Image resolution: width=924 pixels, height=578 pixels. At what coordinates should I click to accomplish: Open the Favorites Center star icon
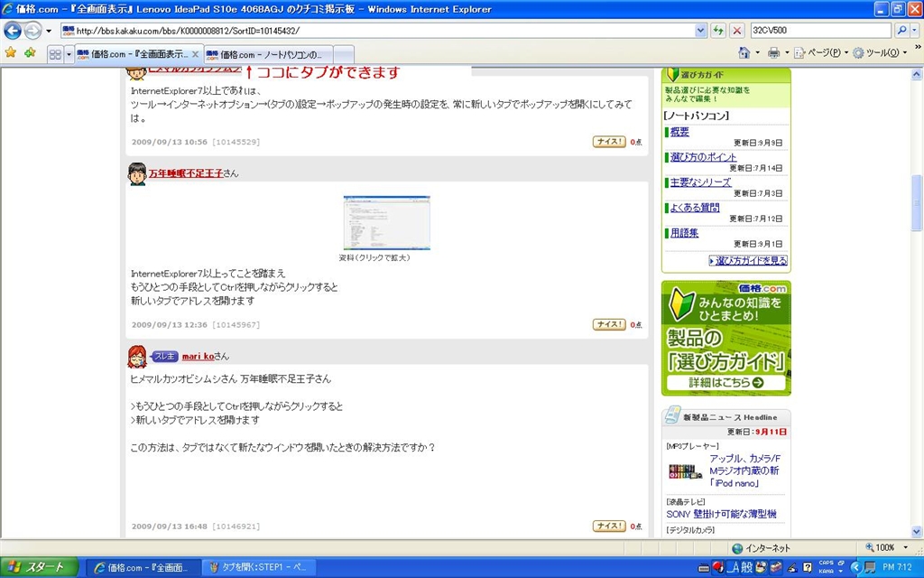click(x=11, y=53)
